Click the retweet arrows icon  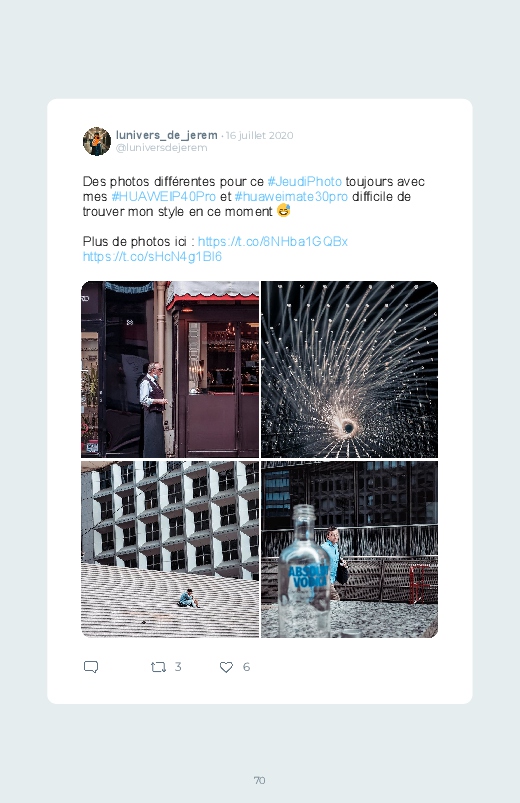point(158,667)
